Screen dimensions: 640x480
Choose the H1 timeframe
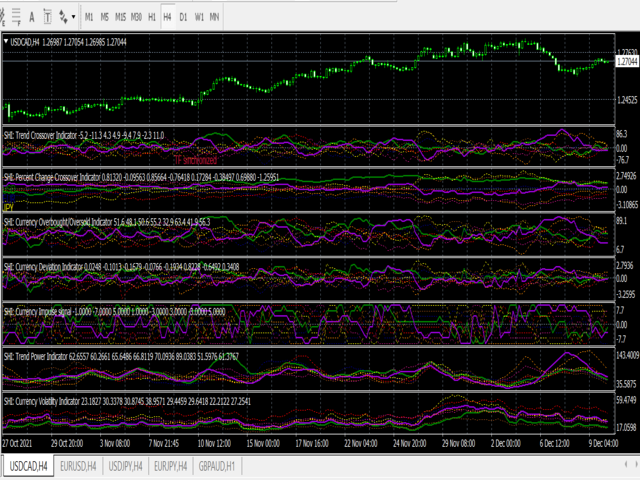tap(152, 17)
